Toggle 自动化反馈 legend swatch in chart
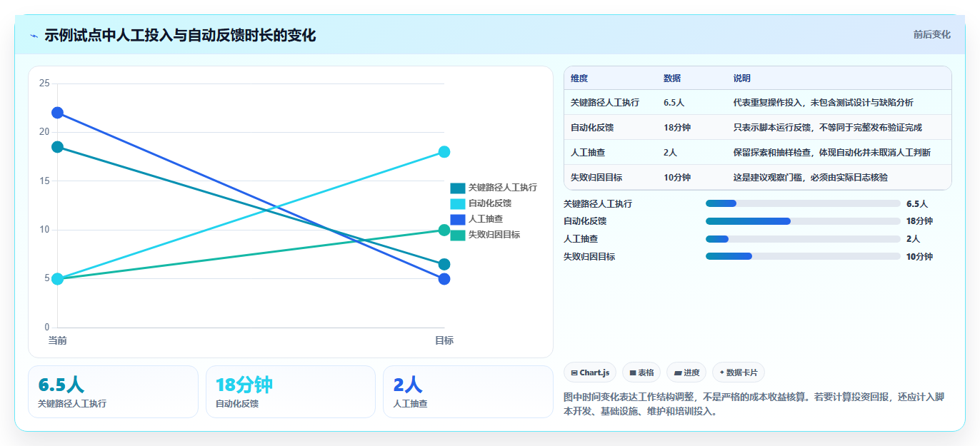980x446 pixels. point(458,203)
